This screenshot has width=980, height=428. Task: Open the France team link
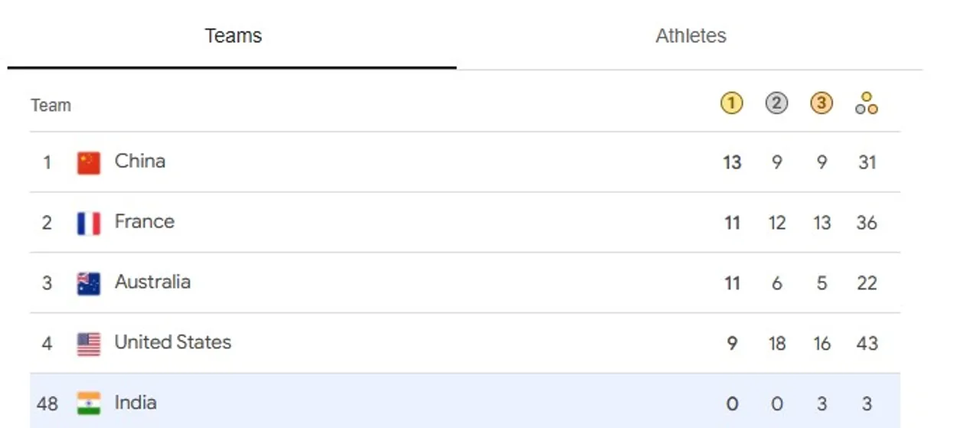[x=145, y=222]
